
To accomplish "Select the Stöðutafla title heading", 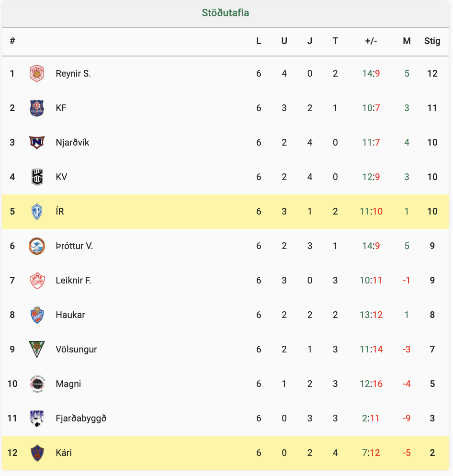I will click(x=225, y=13).
